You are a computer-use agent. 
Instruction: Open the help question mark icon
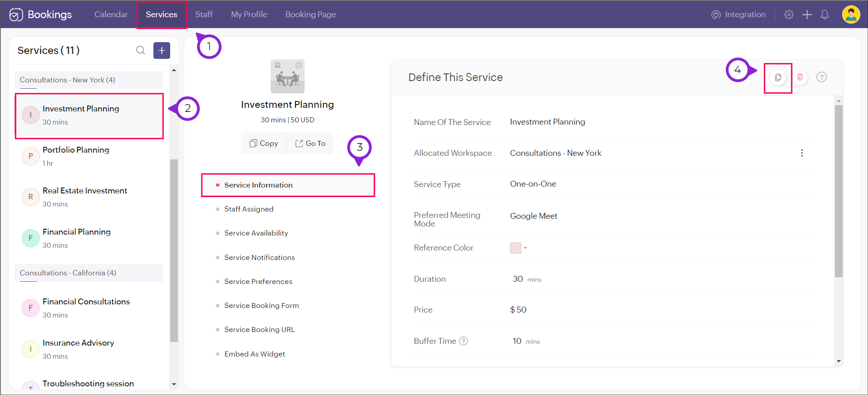(821, 77)
